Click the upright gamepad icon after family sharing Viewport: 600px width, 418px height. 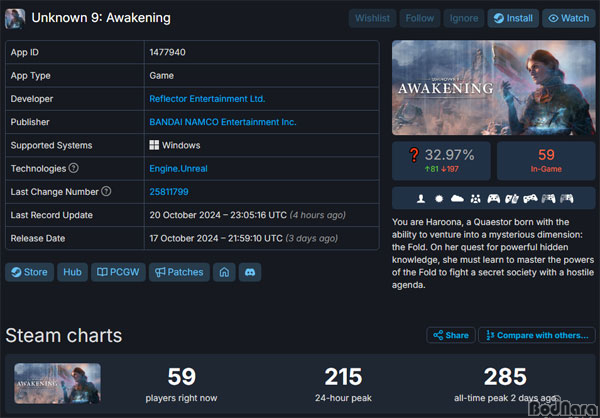[x=494, y=199]
